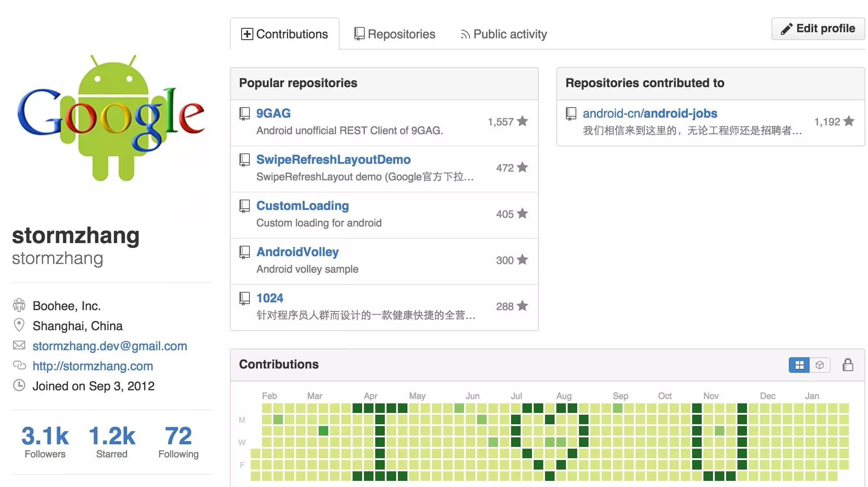Open the AndroidVolley repository link
The width and height of the screenshot is (868, 487).
[297, 252]
